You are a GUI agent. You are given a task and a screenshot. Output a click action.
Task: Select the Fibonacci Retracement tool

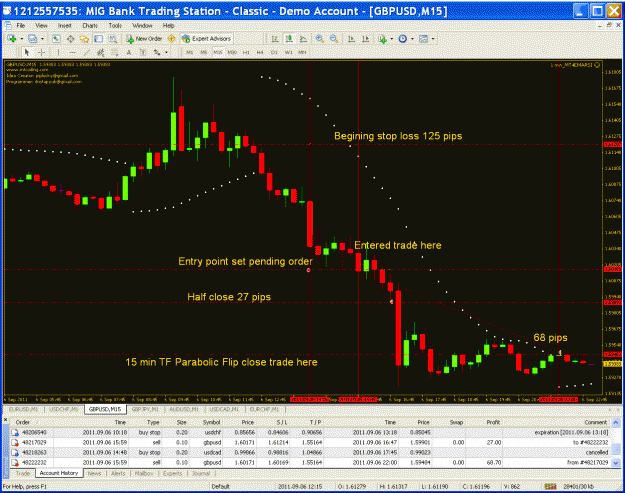click(x=115, y=52)
